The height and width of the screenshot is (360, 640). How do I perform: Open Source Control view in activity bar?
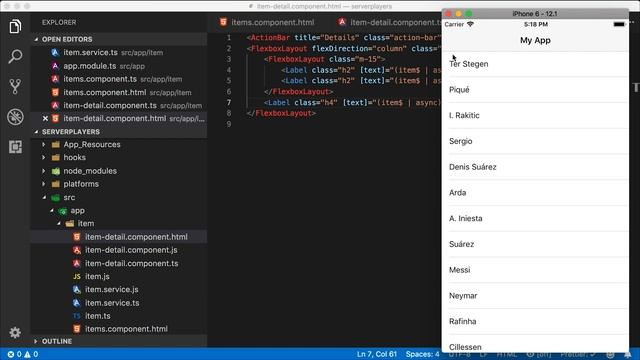pos(15,87)
